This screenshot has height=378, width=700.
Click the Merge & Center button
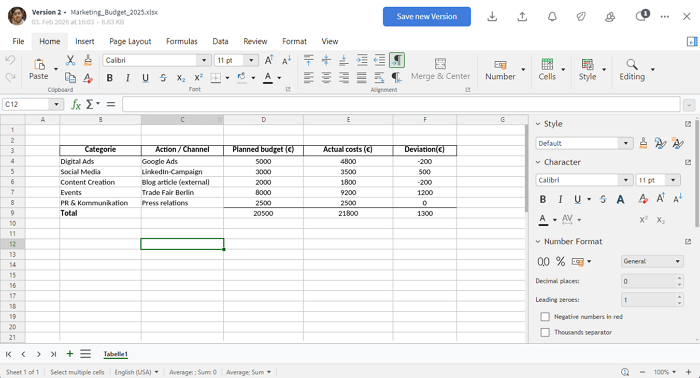[x=440, y=69]
